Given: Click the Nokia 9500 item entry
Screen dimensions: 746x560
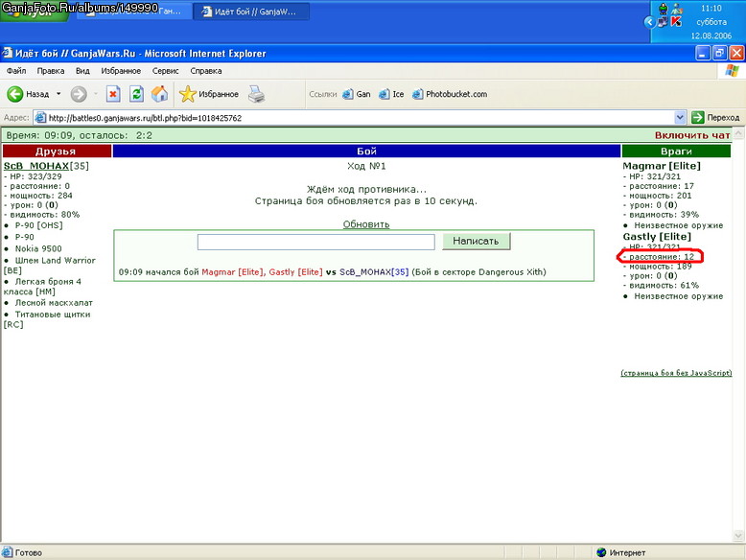Looking at the screenshot, I should point(38,248).
